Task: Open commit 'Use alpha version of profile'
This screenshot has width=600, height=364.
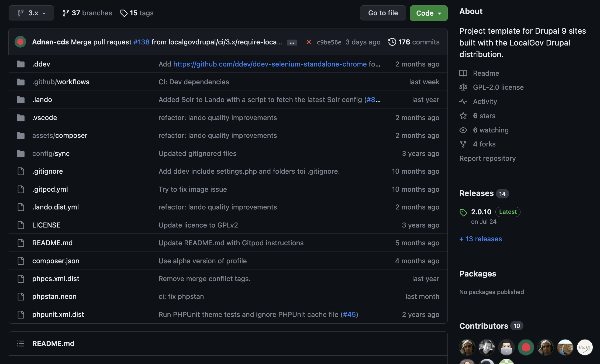Action: [x=202, y=261]
